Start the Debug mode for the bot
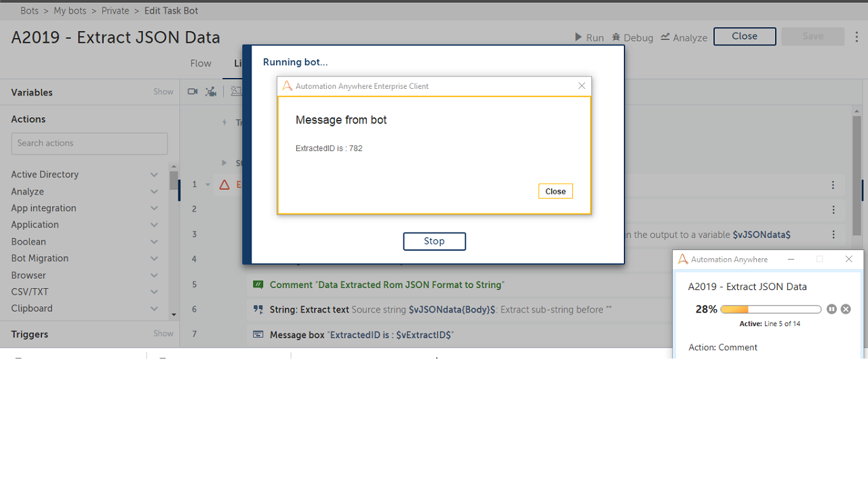Image resolution: width=868 pixels, height=488 pixels. point(632,37)
